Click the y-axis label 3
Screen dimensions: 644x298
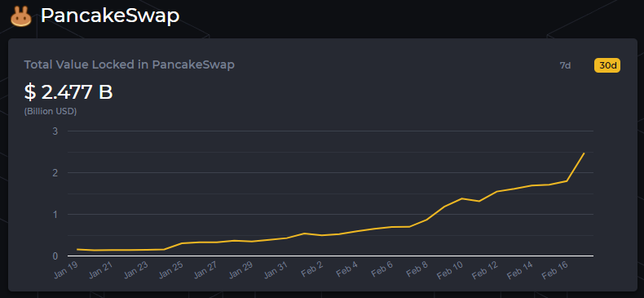pyautogui.click(x=55, y=131)
